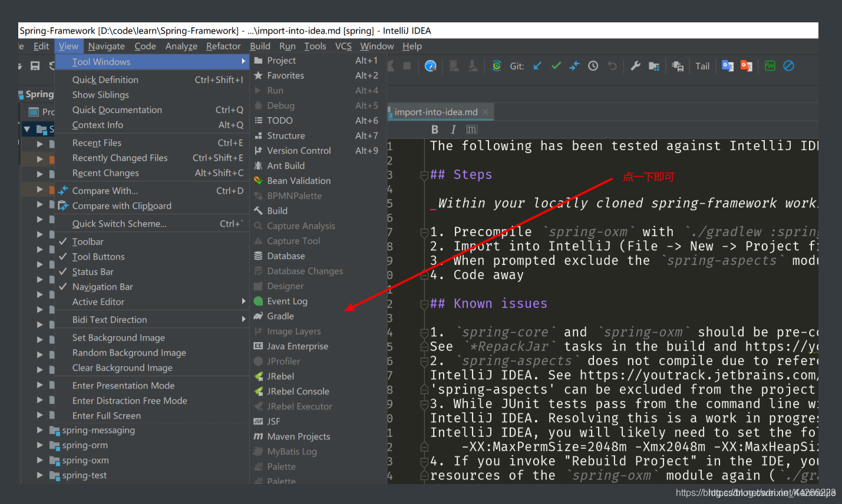Click the run-anything icon left of Tail
This screenshot has height=504, width=842.
pyautogui.click(x=678, y=66)
